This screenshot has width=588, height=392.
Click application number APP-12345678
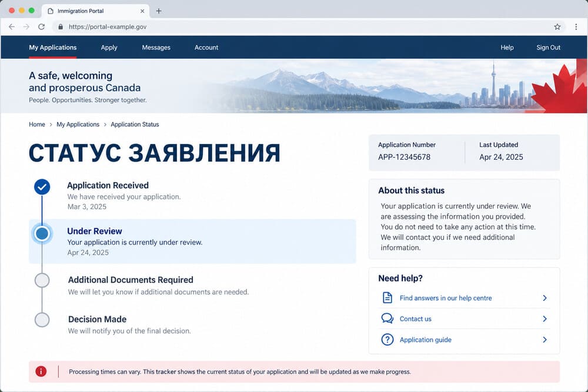405,157
